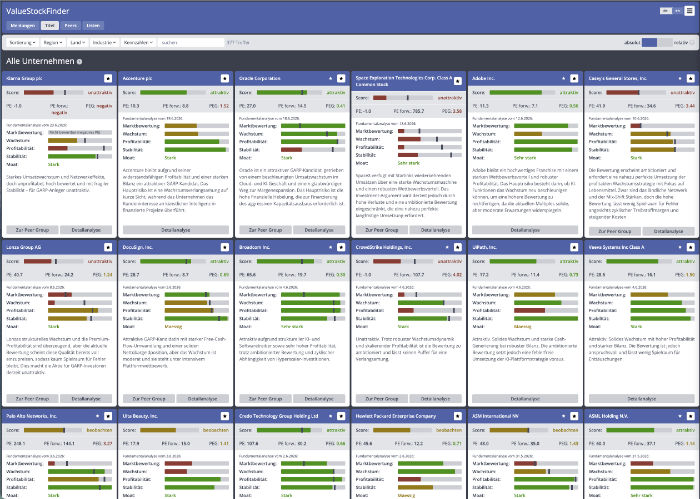Viewport: 700px width, 499px height.
Task: Click the white square icon on CrowdStrike Holdings card
Action: 458,247
